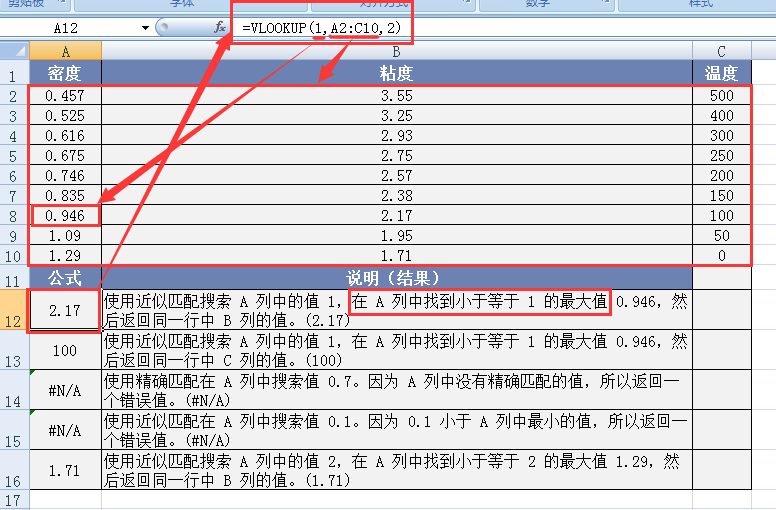
Task: Click the row 16 description ending (1.71)
Action: [396, 470]
